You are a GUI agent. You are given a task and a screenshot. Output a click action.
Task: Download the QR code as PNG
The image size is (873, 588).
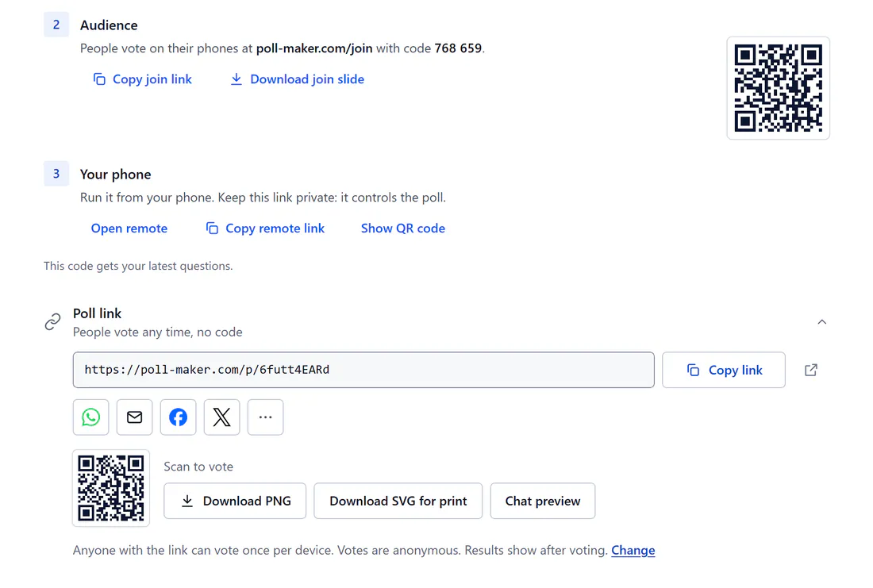[x=235, y=501]
